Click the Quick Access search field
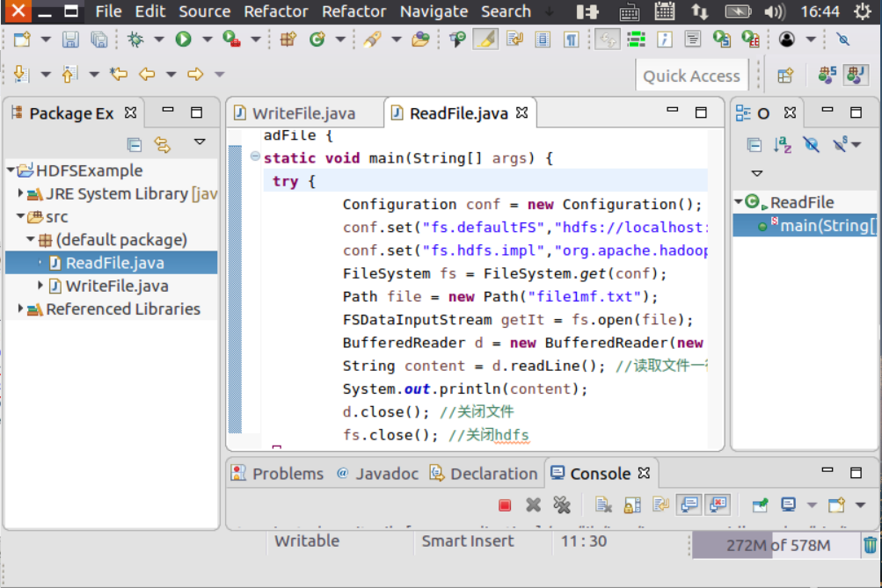882x588 pixels. click(x=691, y=76)
